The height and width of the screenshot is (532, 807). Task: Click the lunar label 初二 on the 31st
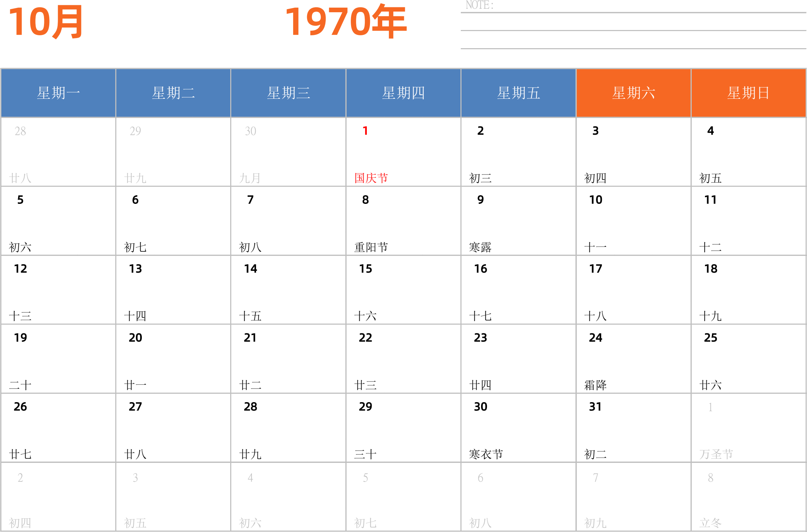[x=595, y=454]
